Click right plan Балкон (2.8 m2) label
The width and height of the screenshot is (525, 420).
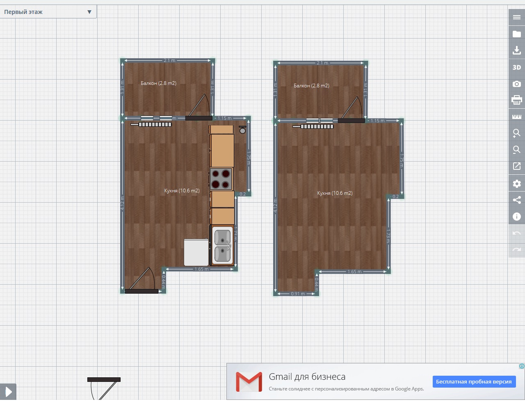312,86
